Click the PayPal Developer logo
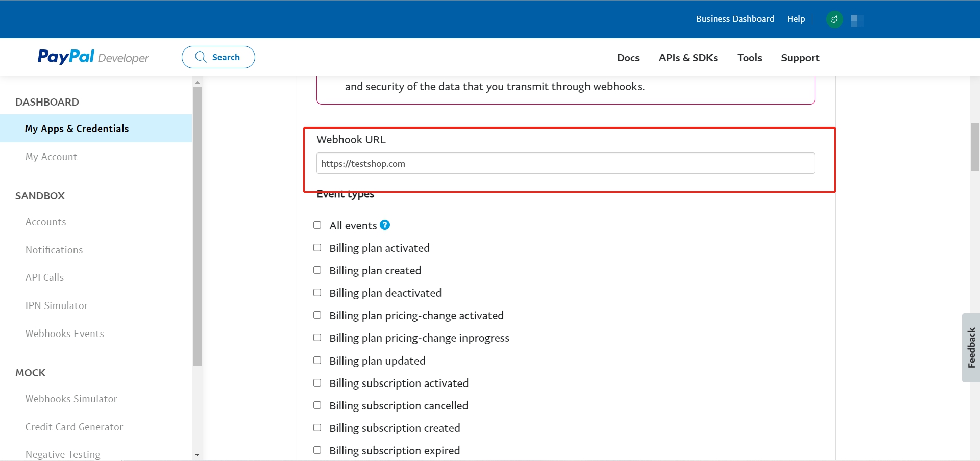The width and height of the screenshot is (980, 461). (x=93, y=57)
